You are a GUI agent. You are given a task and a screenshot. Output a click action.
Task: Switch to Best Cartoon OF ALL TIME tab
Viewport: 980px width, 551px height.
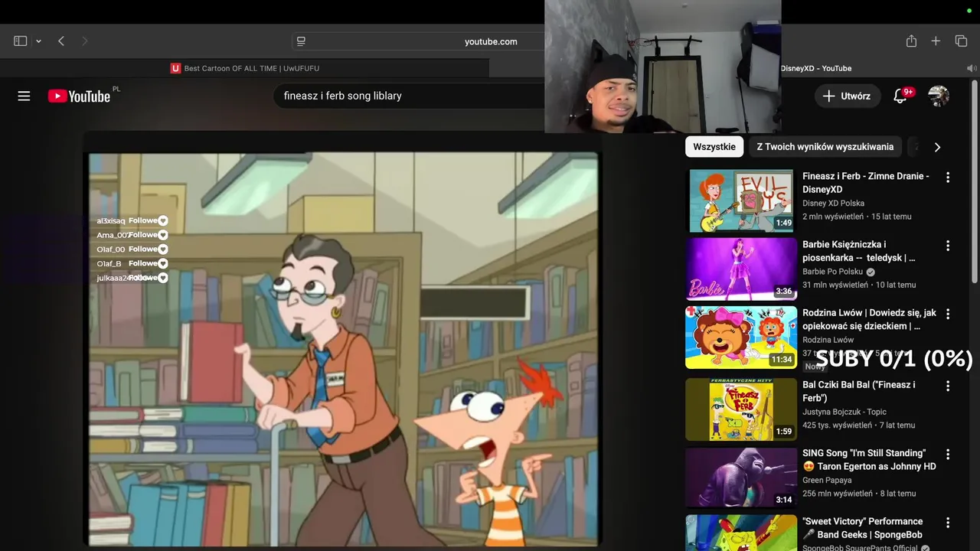coord(245,68)
